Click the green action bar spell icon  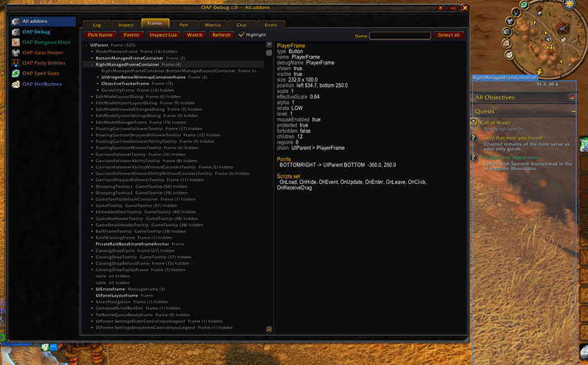(x=584, y=144)
